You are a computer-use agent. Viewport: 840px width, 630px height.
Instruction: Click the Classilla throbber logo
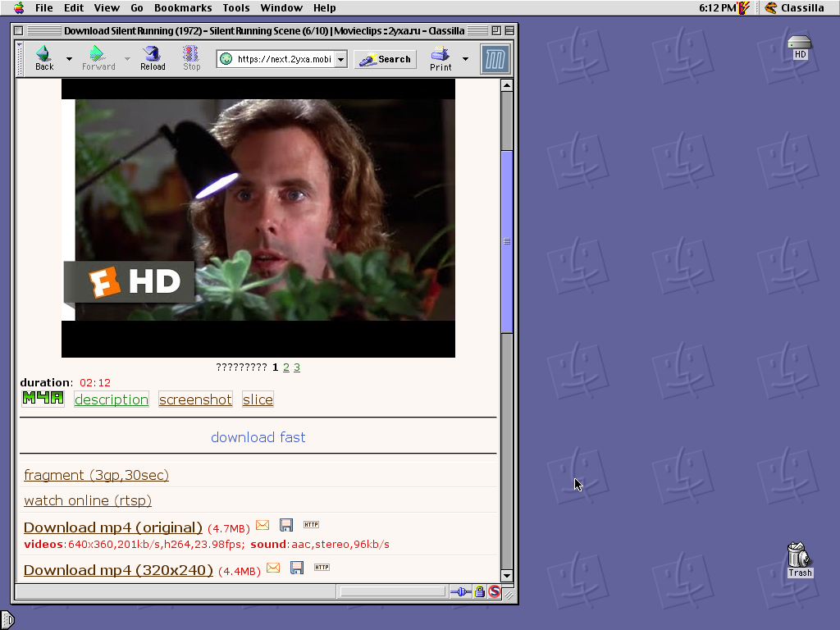pos(495,59)
